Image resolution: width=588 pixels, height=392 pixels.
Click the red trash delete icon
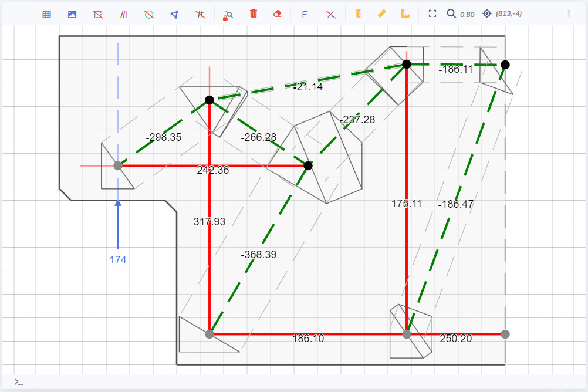click(x=254, y=14)
